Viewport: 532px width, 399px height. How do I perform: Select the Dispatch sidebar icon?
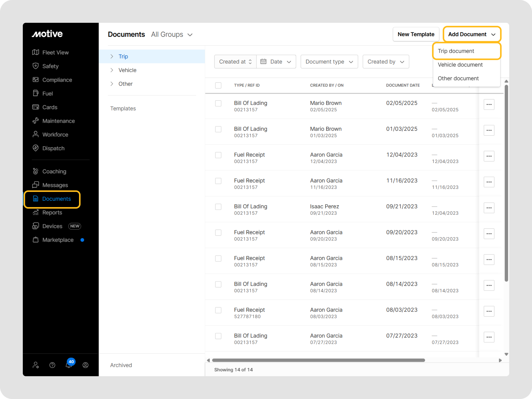[36, 148]
